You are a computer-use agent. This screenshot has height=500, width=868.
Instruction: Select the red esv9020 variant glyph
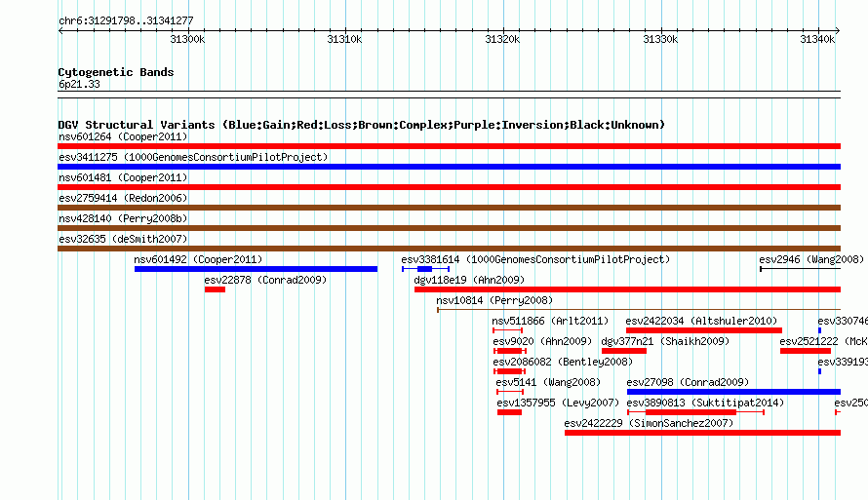pyautogui.click(x=510, y=351)
